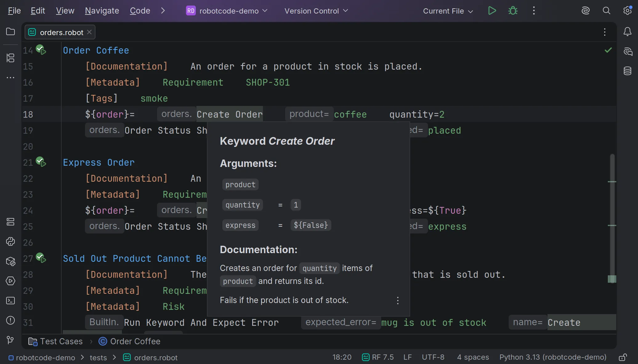Click the green inspection checkmark indicator
Screen dimensions: 638x364
click(608, 50)
